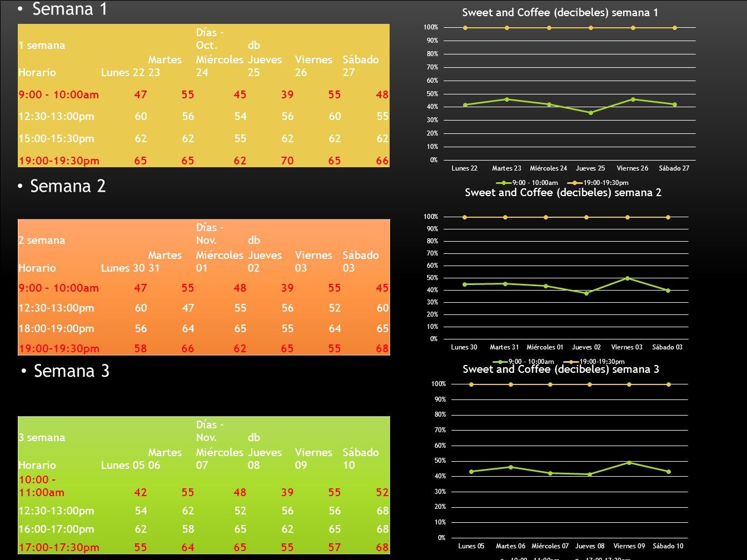747x560 pixels.
Task: Click the "Días - Nov." header in the orange table
Action: click(210, 234)
